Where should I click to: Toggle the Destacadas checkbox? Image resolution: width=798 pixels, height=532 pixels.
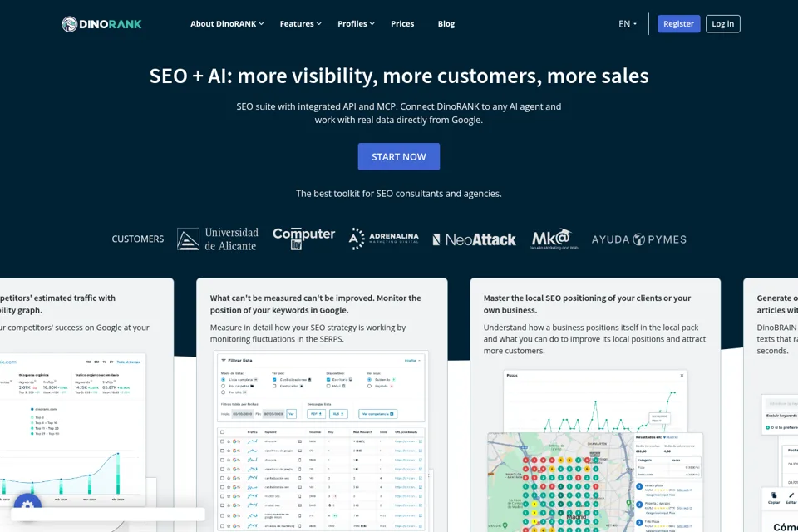click(x=274, y=386)
